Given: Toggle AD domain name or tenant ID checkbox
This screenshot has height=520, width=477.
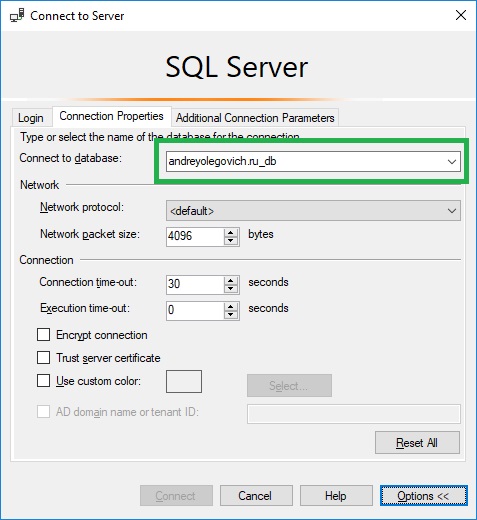Looking at the screenshot, I should click(44, 412).
